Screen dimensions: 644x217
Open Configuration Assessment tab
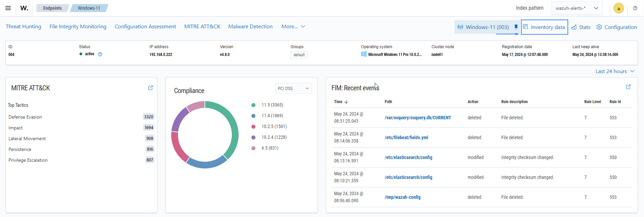(145, 26)
